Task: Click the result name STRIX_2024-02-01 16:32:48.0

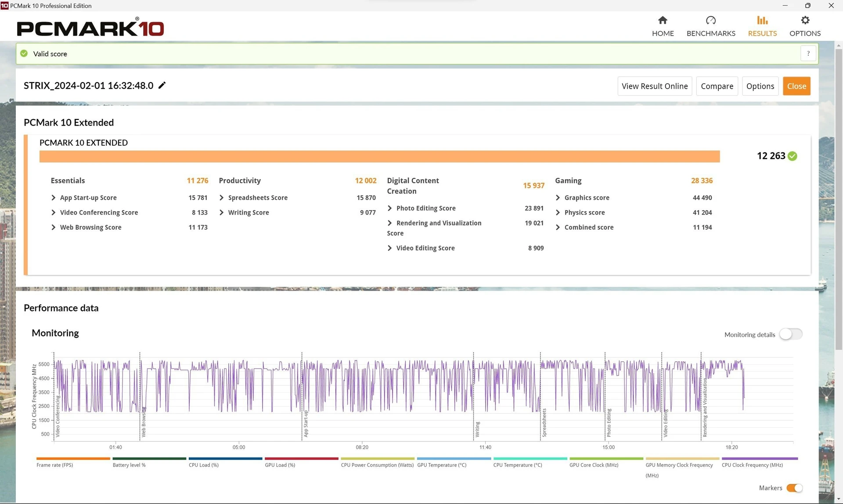Action: tap(89, 86)
